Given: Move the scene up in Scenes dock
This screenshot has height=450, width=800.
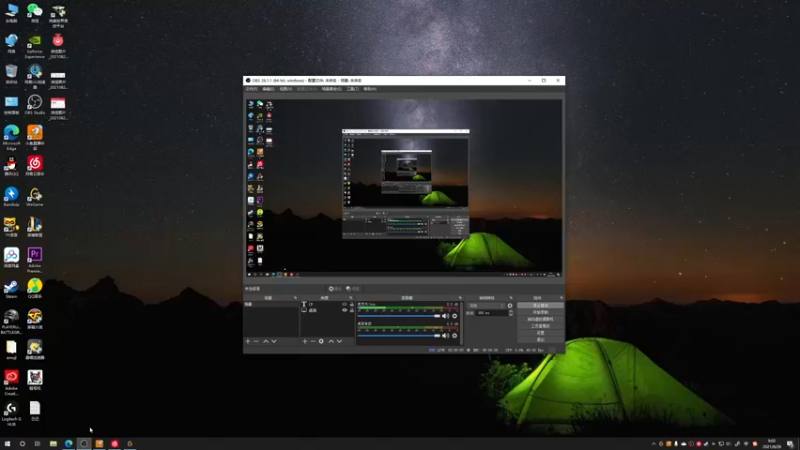Looking at the screenshot, I should tap(266, 341).
